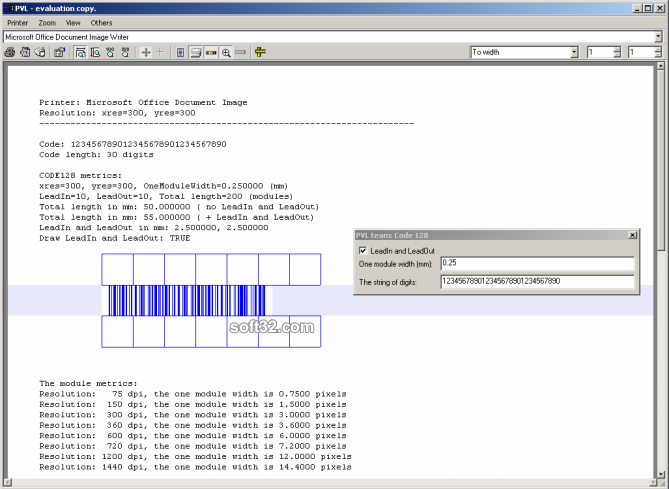Click 'Code length: 30 digits' text

96,154
